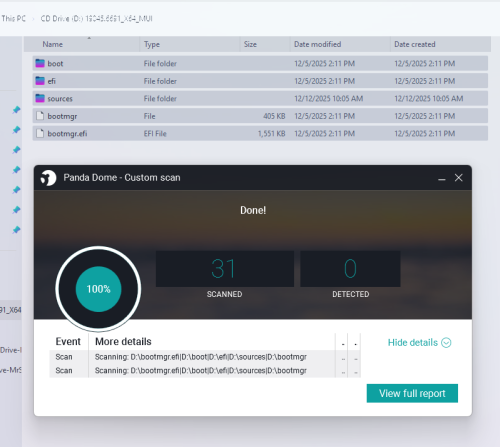
Task: Close the Panda Dome Custom scan window
Action: (x=459, y=178)
